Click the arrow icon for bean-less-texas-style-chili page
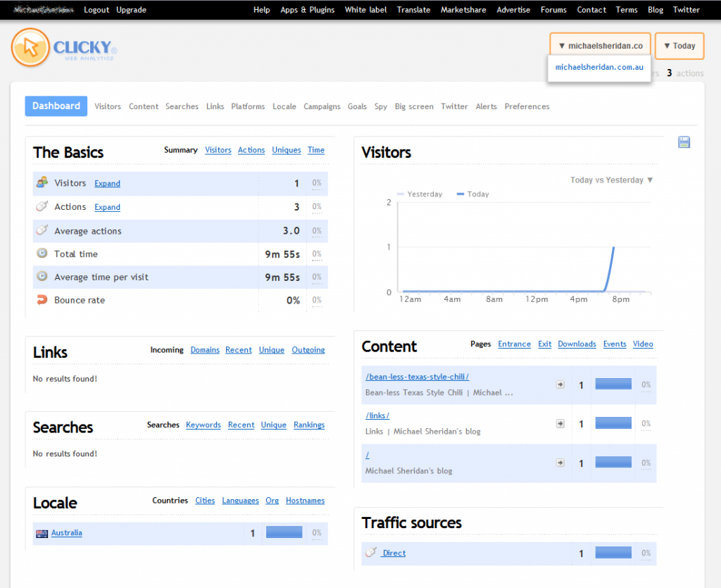The width and height of the screenshot is (721, 588). pyautogui.click(x=560, y=384)
